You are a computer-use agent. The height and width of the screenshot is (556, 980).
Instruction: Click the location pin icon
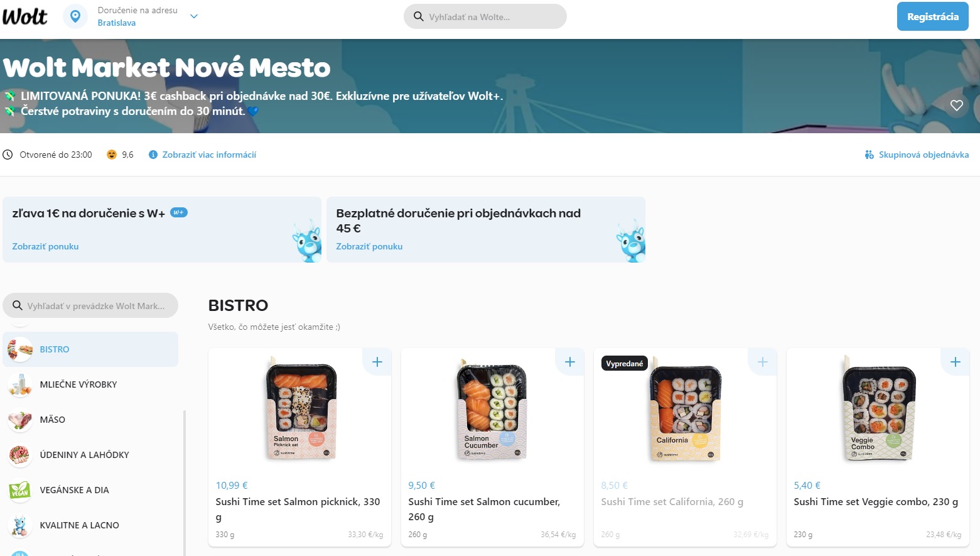75,16
